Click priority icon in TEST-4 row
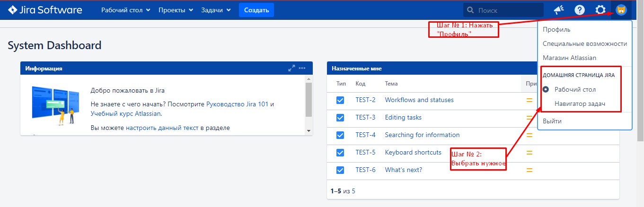This screenshot has height=207, width=644. pos(529,135)
